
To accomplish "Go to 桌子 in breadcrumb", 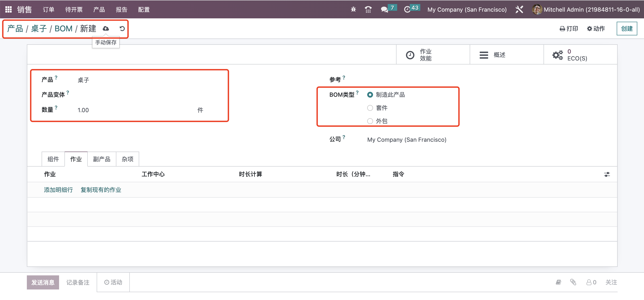I will tap(39, 29).
